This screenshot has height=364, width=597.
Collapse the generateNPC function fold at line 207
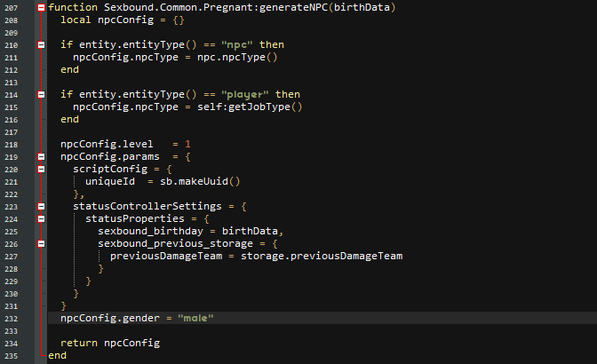[41, 8]
